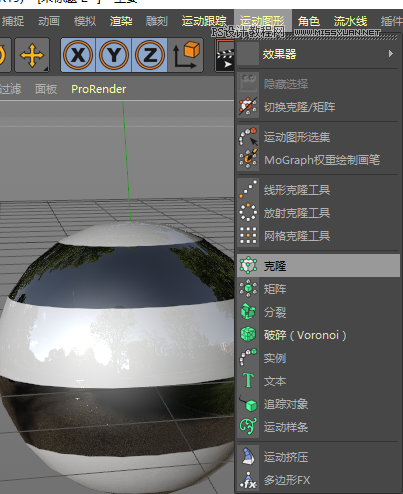This screenshot has width=403, height=494.
Task: Choose 运动样条
Action: click(318, 427)
